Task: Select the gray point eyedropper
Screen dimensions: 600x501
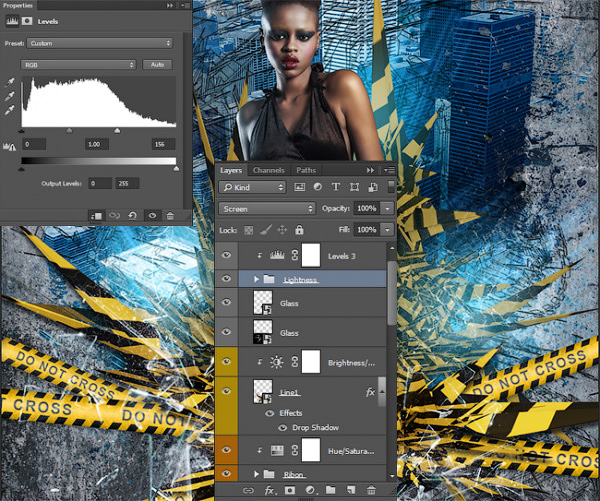Action: pyautogui.click(x=10, y=96)
